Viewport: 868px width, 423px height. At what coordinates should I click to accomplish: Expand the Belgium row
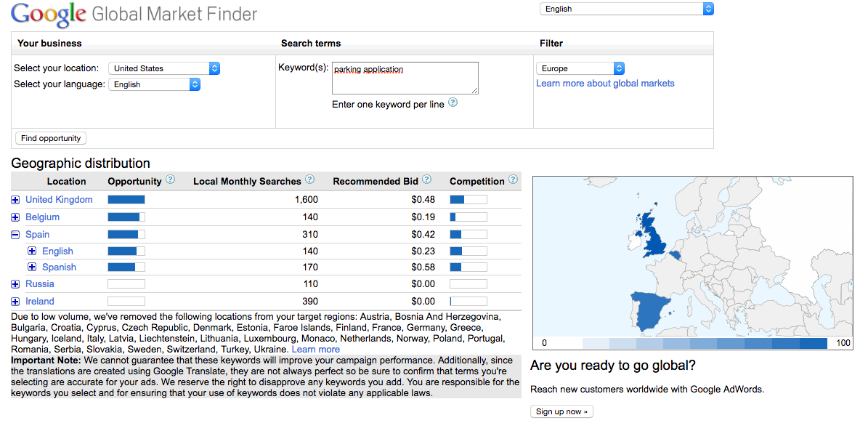pos(15,217)
